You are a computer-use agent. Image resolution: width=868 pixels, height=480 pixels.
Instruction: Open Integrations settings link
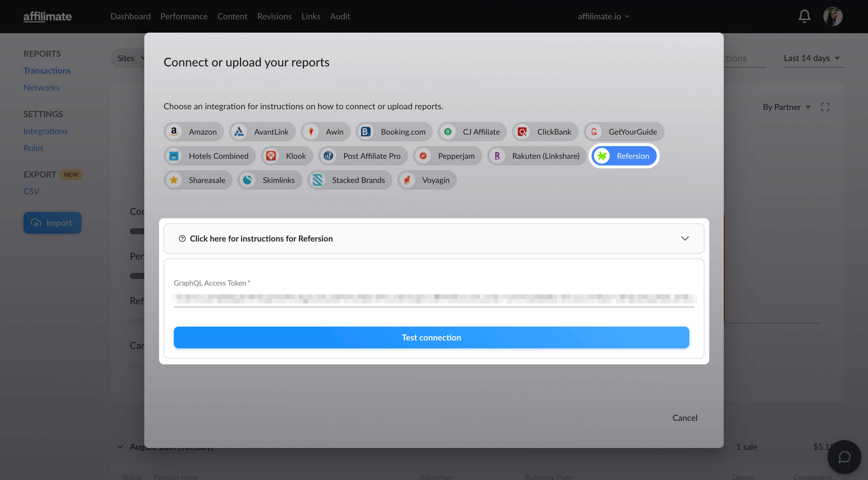click(46, 131)
